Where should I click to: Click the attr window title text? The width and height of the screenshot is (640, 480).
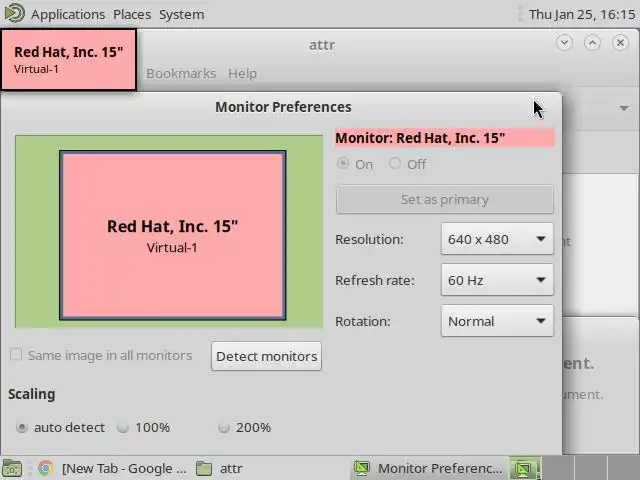tap(322, 44)
